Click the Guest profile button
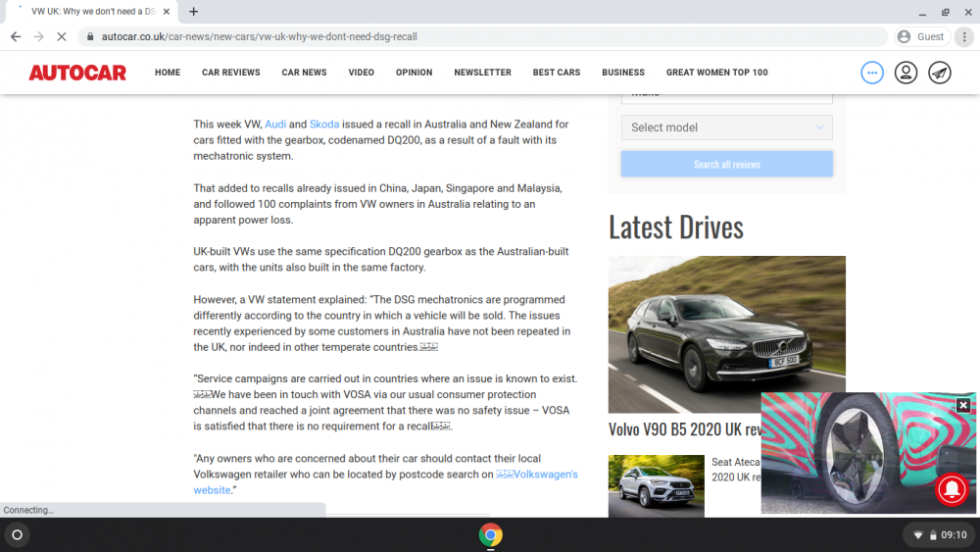Screen dimensions: 980x552 tap(922, 37)
